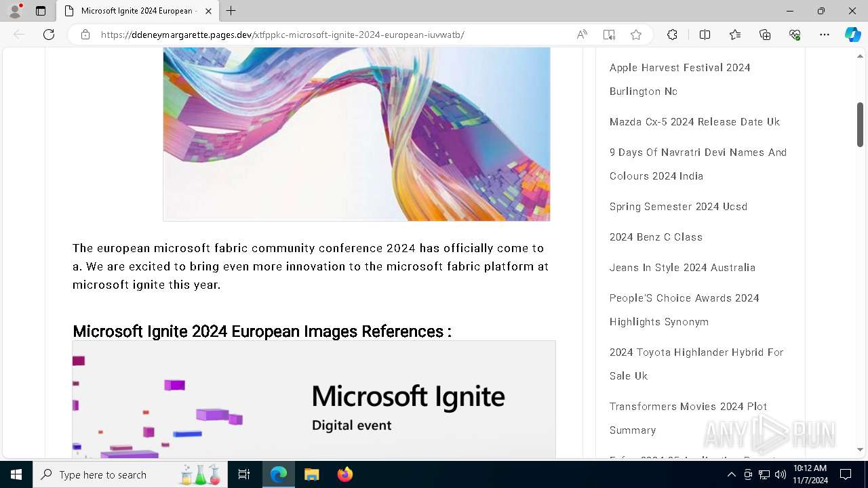
Task: Click the European Fabric conference paragraph
Action: pos(311,266)
